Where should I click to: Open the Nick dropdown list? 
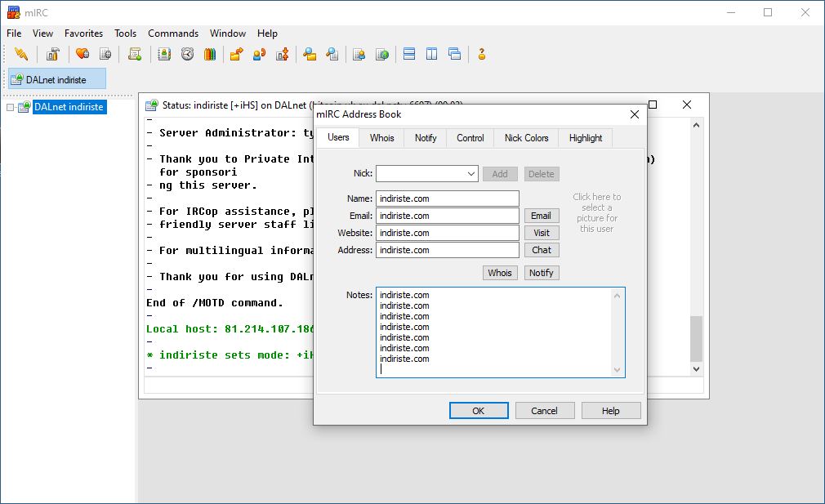(470, 174)
